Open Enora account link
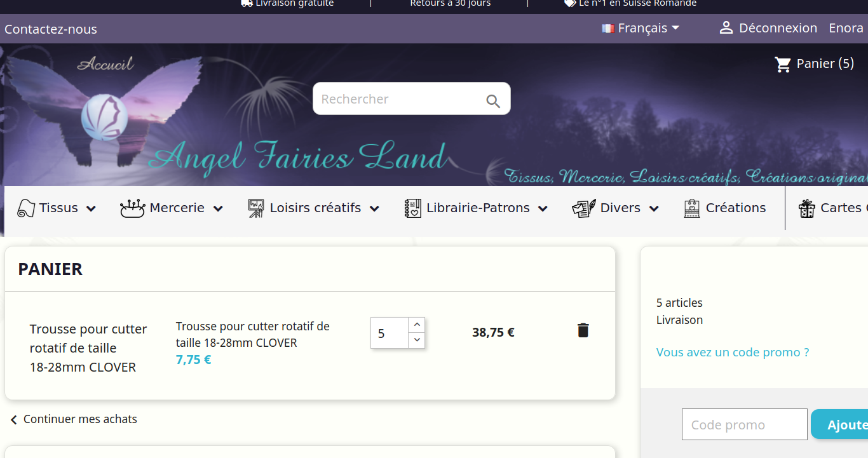The height and width of the screenshot is (458, 868). [846, 28]
